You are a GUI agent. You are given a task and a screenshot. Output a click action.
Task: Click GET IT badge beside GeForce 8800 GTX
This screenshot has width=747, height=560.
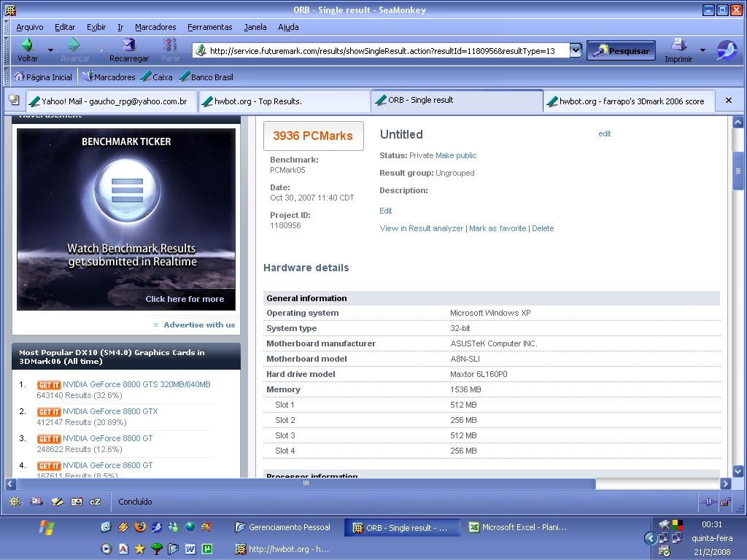(x=49, y=412)
